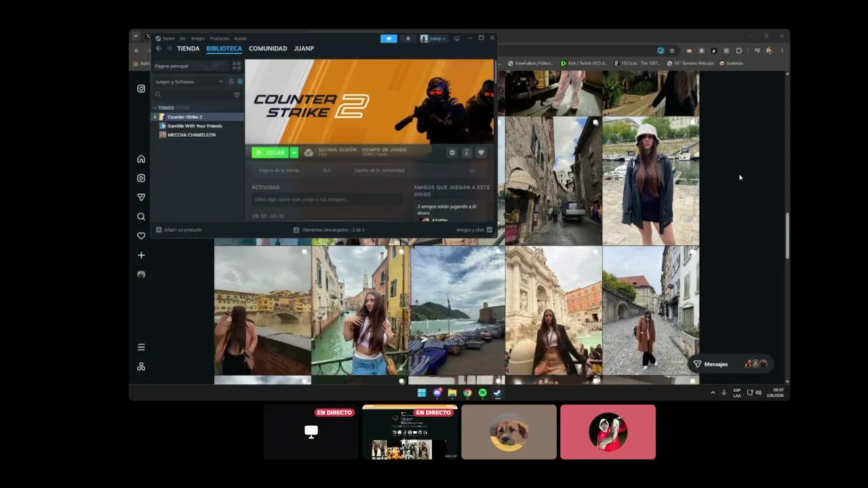Click Steam's forward navigation arrow
Viewport: 868px width, 488px height.
[169, 49]
